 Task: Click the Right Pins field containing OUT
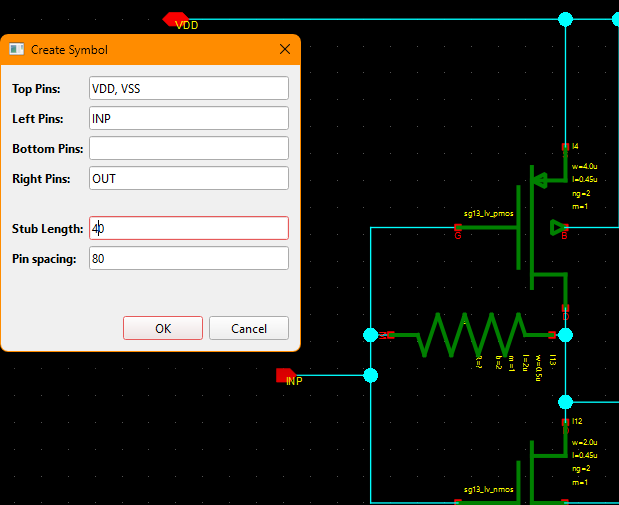point(189,178)
